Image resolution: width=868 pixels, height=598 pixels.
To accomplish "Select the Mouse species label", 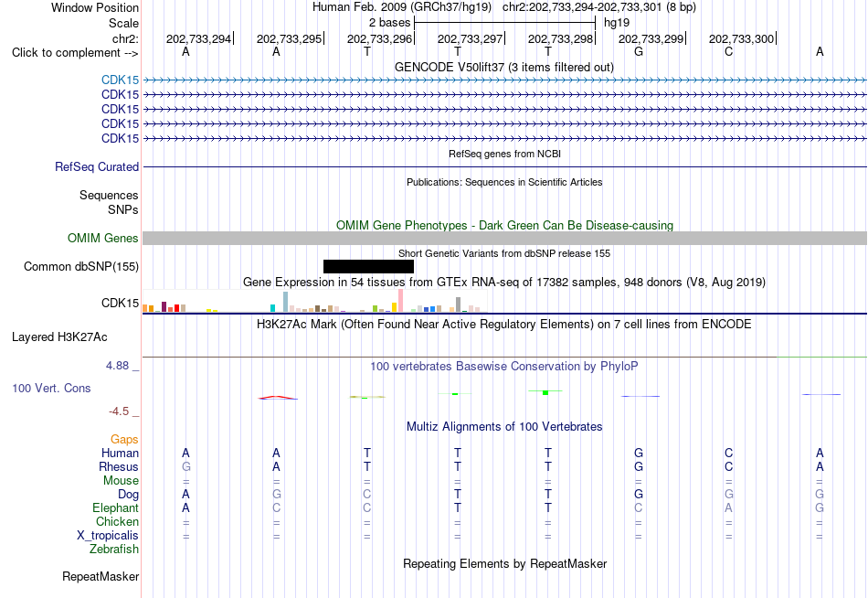I will [x=121, y=481].
